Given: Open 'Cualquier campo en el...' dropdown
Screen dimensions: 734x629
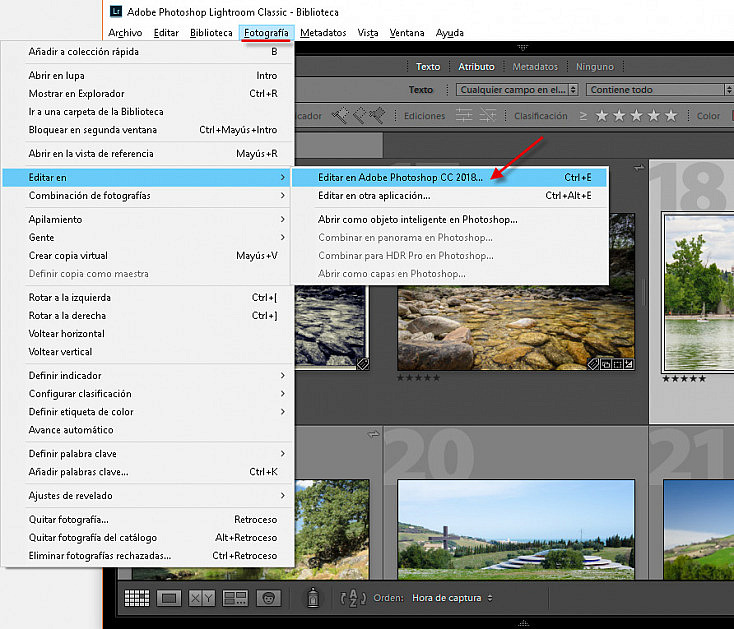Looking at the screenshot, I should [517, 89].
